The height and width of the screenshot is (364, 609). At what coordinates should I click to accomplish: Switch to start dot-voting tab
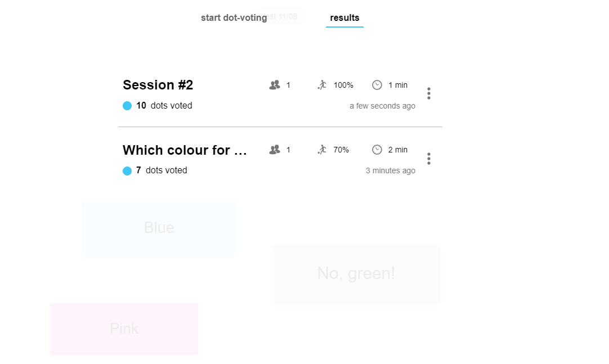234,17
